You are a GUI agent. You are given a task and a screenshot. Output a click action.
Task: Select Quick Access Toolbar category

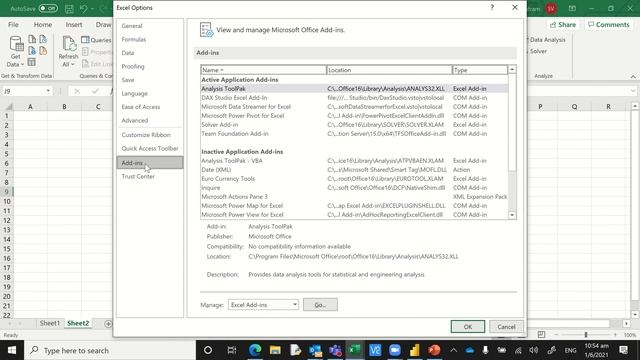point(150,148)
